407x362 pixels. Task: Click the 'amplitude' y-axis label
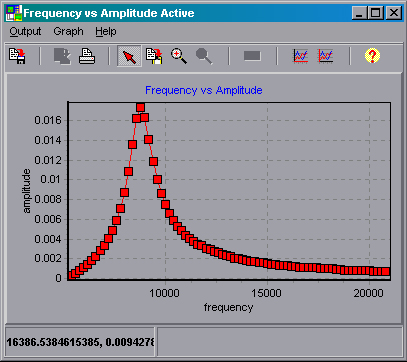26,191
